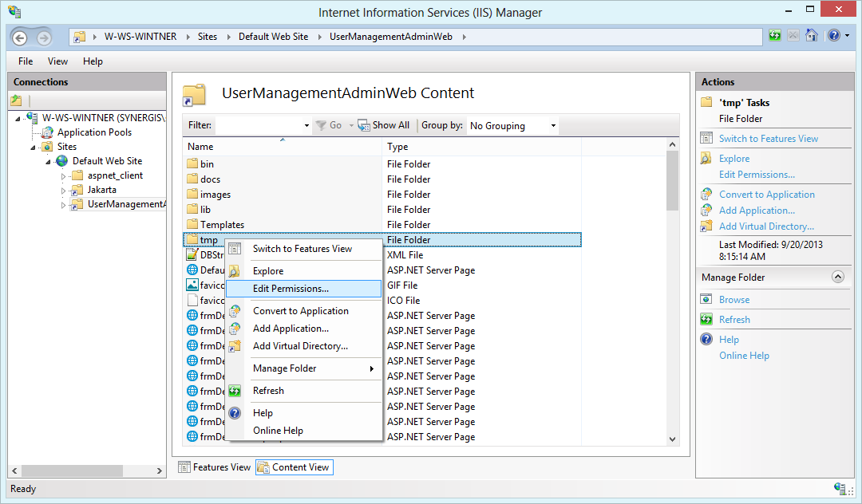
Task: Expand the Jakarta tree node
Action: click(x=65, y=190)
